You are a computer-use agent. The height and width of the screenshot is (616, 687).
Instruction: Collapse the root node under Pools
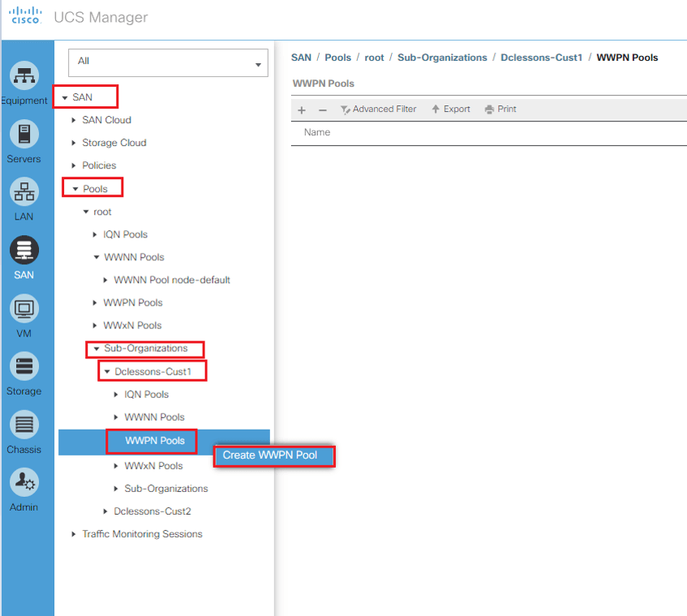[x=86, y=212]
